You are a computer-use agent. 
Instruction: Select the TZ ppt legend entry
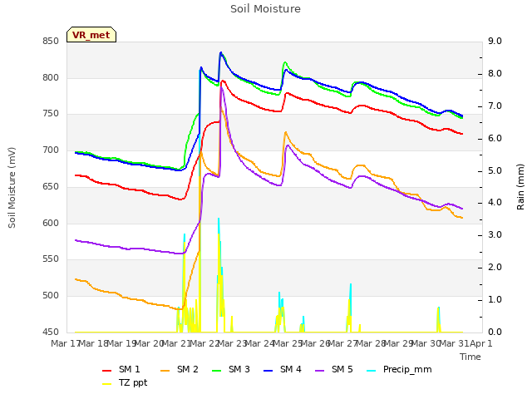click(x=125, y=382)
